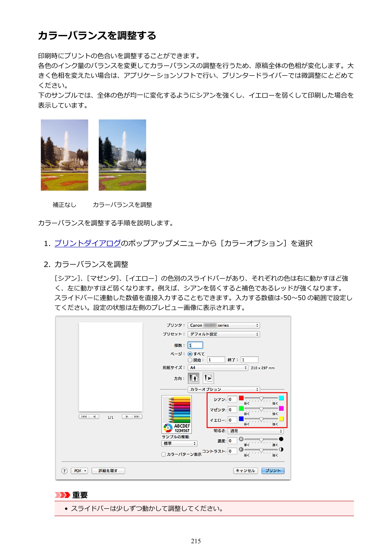The image size is (392, 555).
Task: Click the blue swatch beside イエロー
Action: click(241, 419)
